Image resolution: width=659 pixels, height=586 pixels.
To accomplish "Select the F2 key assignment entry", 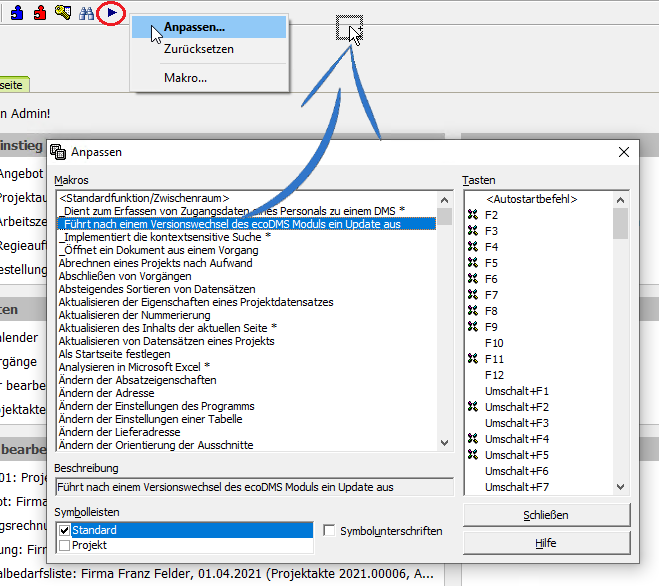I will [491, 215].
